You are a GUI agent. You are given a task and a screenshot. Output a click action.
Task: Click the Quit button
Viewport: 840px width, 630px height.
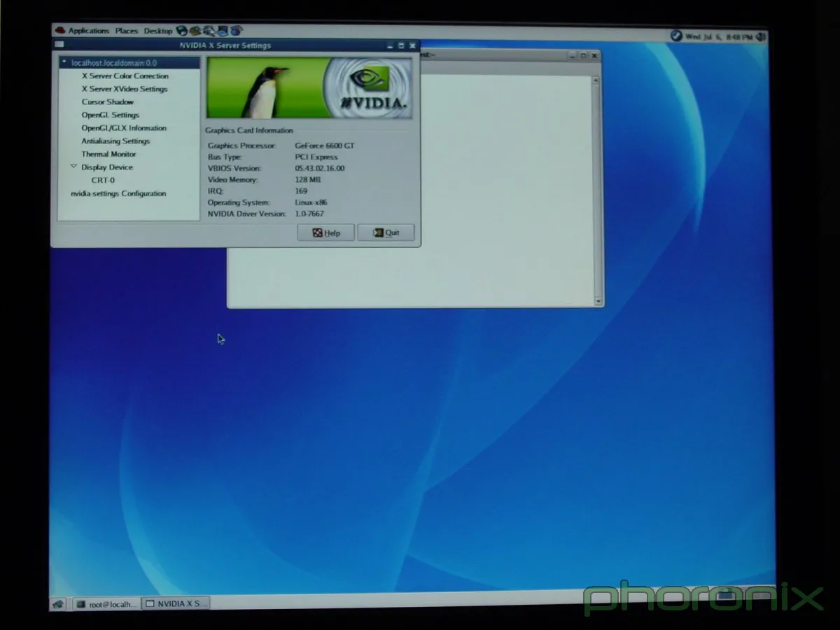[x=386, y=233]
